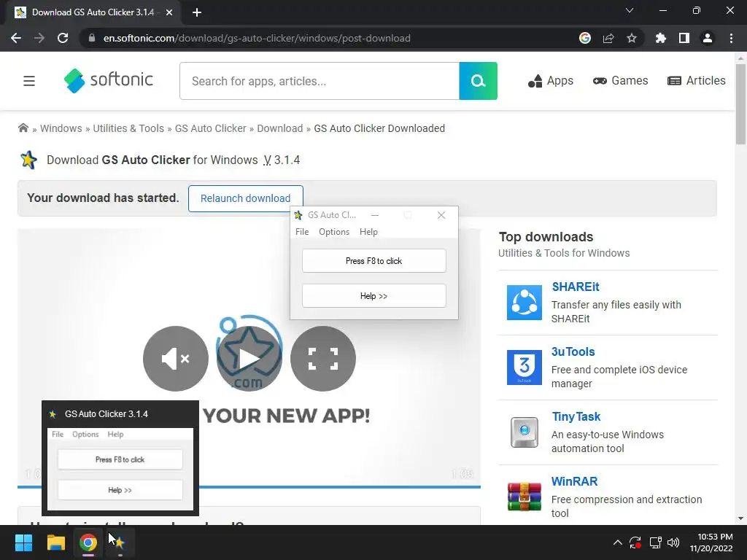
Task: Click the page vertical scrollbar thumb
Action: [740, 104]
